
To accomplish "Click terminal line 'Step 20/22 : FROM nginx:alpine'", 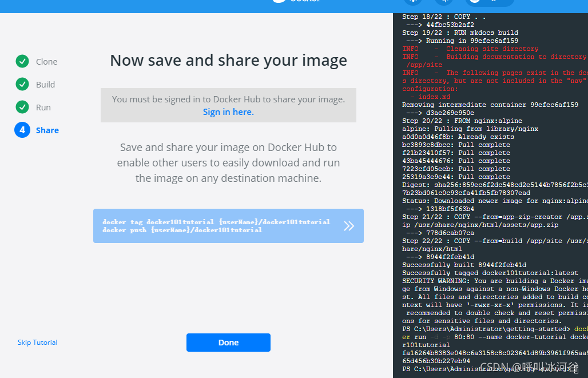I will point(462,121).
